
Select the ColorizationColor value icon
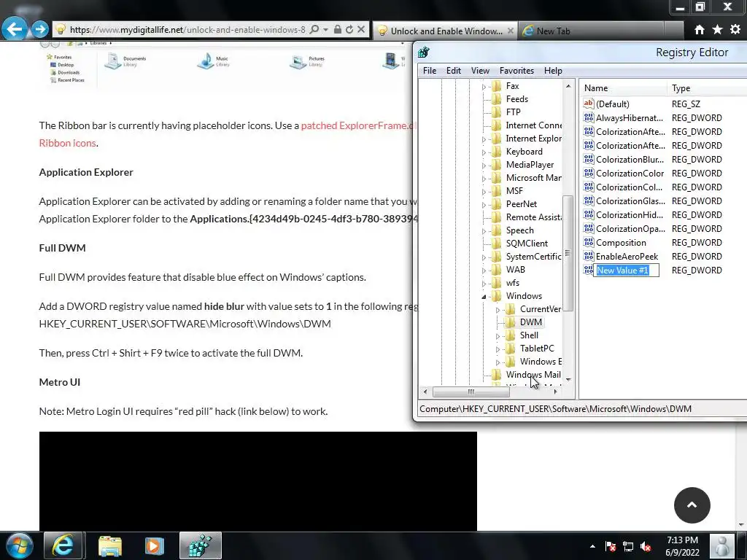(589, 173)
